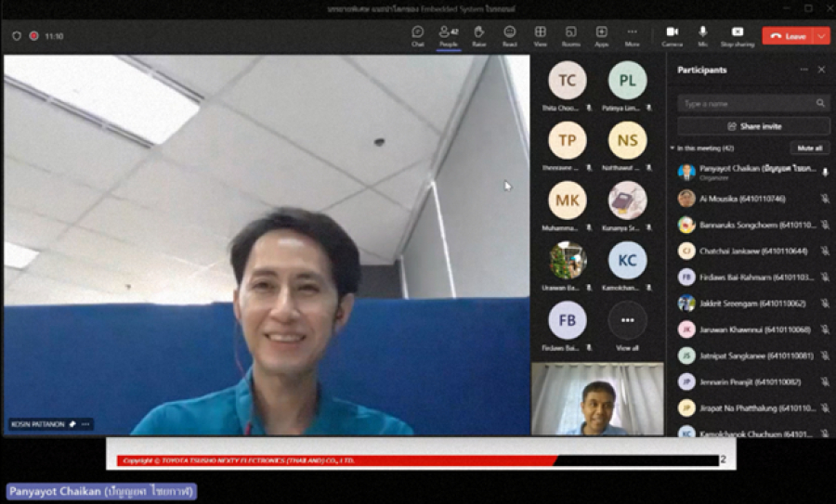Click the shield security icon
Image resolution: width=836 pixels, height=504 pixels.
[x=17, y=36]
